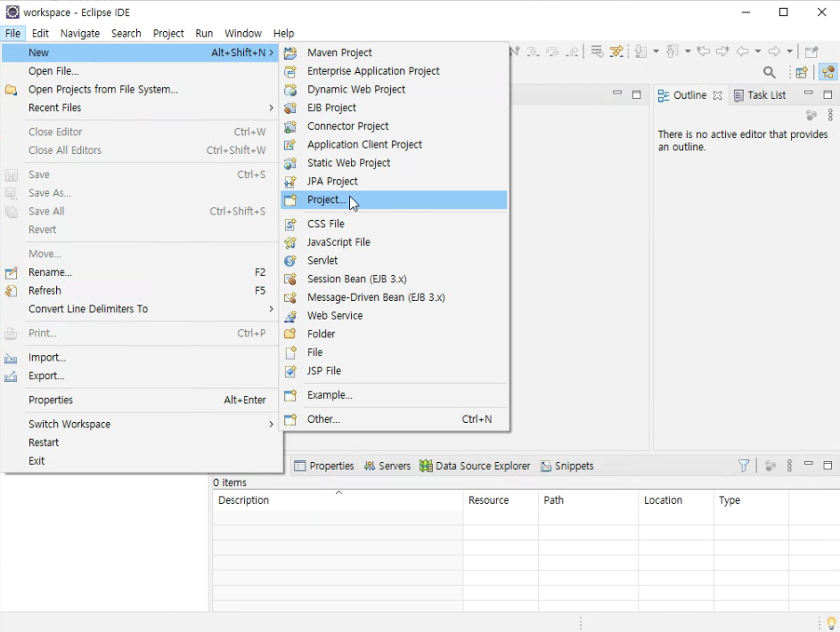This screenshot has height=632, width=840.
Task: Switch to the Snippets tab
Action: tap(567, 466)
